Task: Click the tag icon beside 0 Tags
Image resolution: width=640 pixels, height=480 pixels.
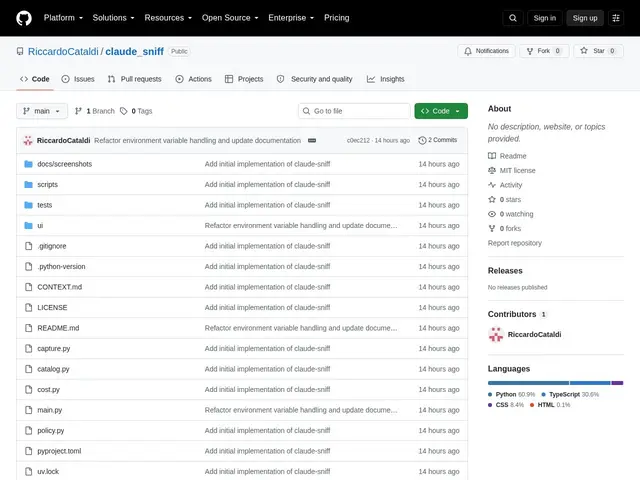Action: pyautogui.click(x=124, y=111)
